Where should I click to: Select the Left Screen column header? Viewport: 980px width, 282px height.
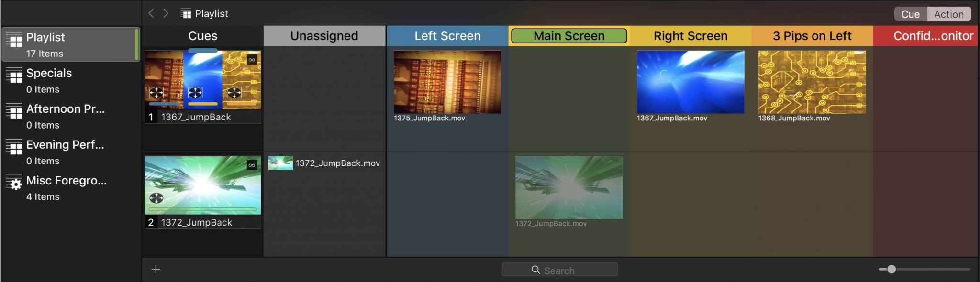pos(447,36)
